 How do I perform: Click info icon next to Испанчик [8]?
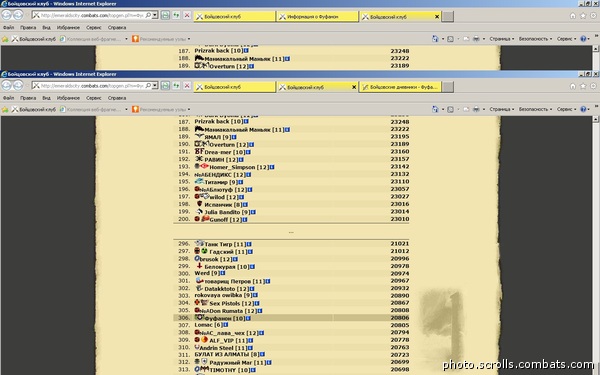pos(245,205)
